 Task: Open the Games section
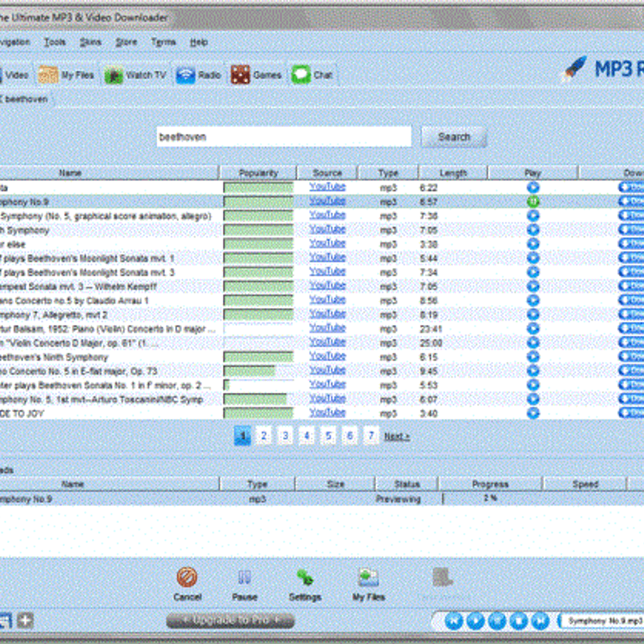(x=256, y=75)
